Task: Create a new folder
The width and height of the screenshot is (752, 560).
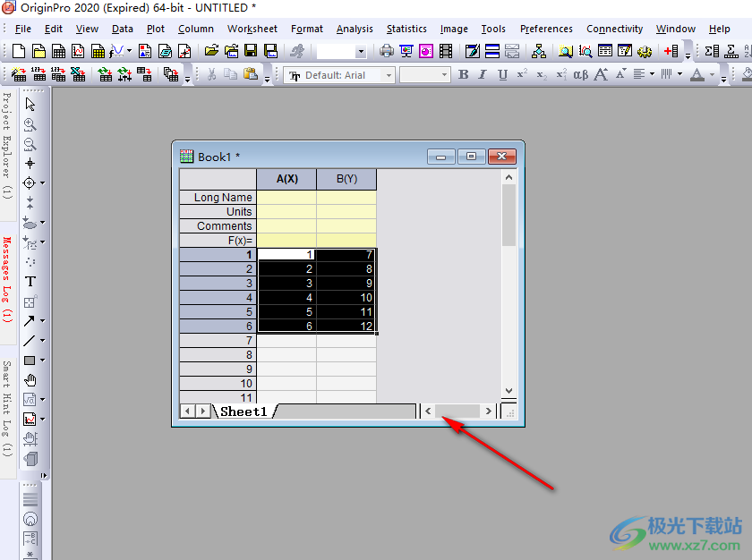Action: [38, 51]
